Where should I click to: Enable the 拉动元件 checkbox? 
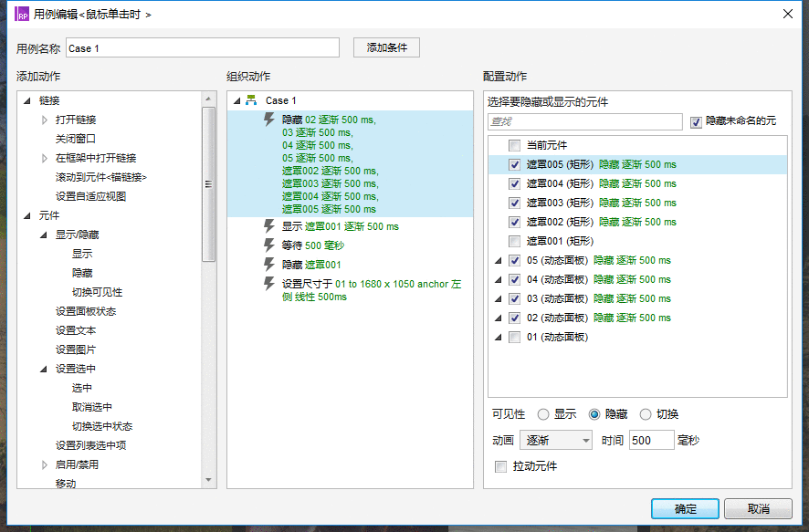500,466
